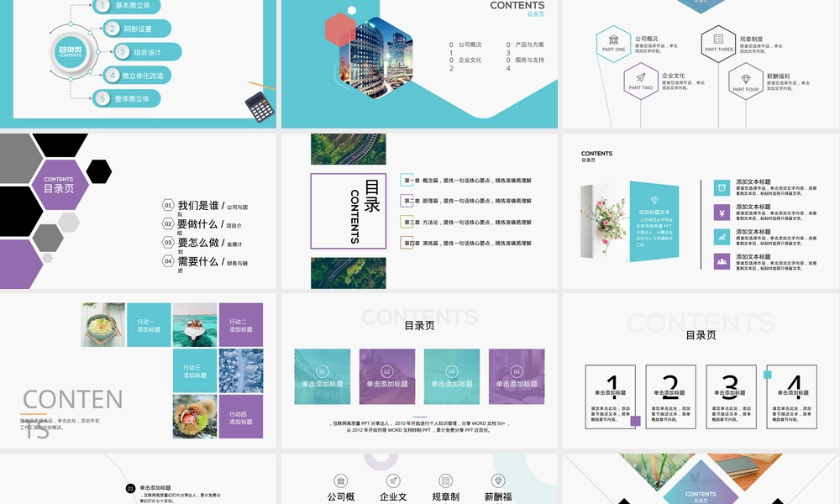Image resolution: width=840 pixels, height=504 pixels.
Task: Click the 服务与支持 entry
Action: (529, 60)
